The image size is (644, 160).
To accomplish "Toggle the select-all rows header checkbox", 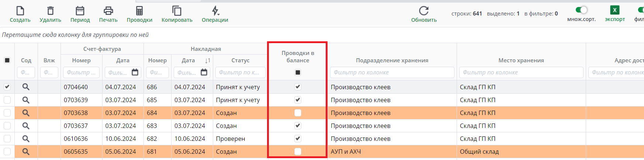I will [x=7, y=60].
